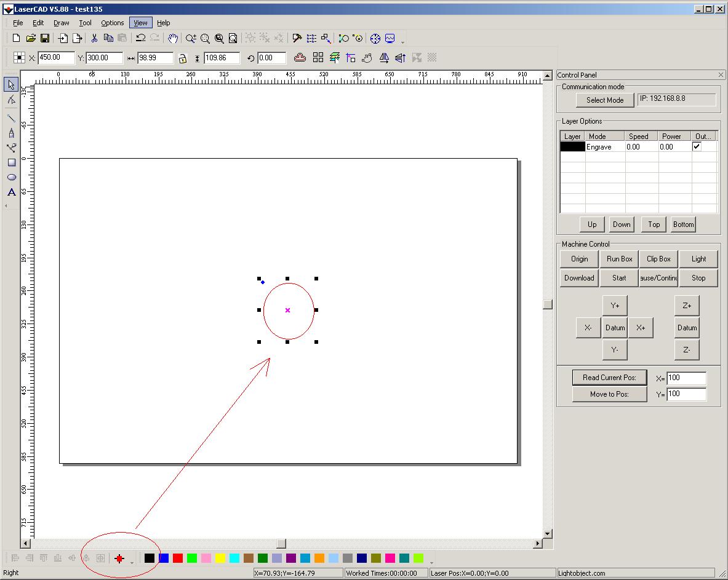Click the rotation angle input field
The width and height of the screenshot is (728, 580).
click(x=272, y=58)
